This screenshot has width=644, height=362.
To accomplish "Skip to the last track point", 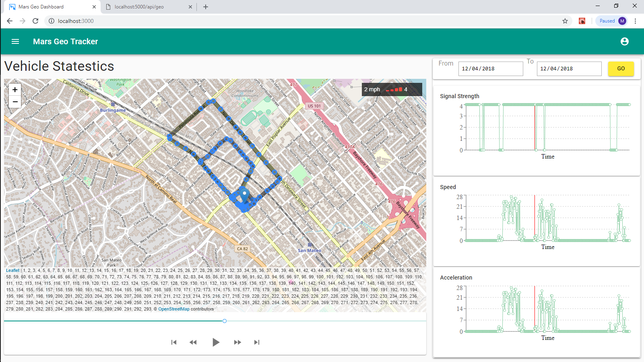I will click(x=257, y=342).
